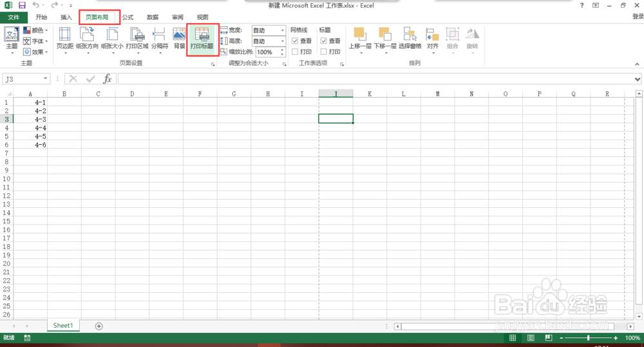This screenshot has width=644, height=347.
Task: Open Margins (页边距) options
Action: pos(65,39)
